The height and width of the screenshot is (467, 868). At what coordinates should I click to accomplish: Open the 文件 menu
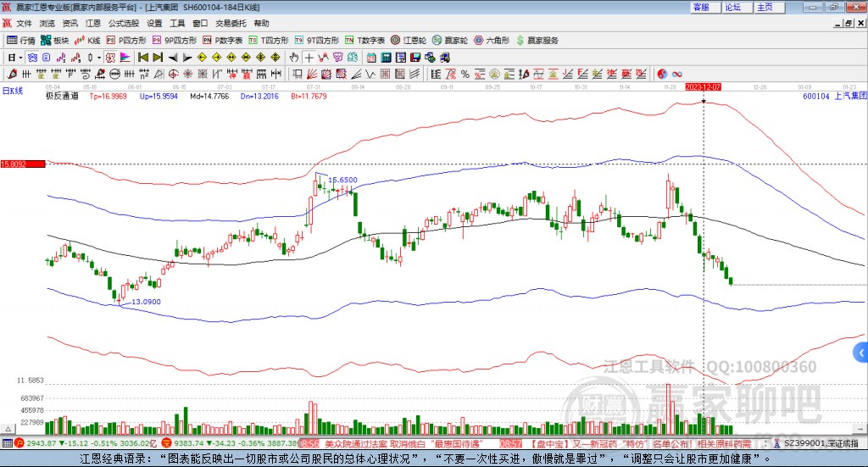pyautogui.click(x=24, y=23)
